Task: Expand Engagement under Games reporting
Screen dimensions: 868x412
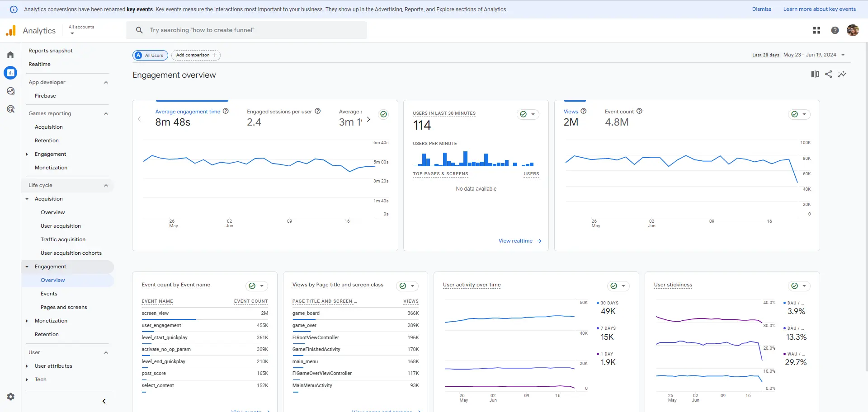Action: pos(27,154)
